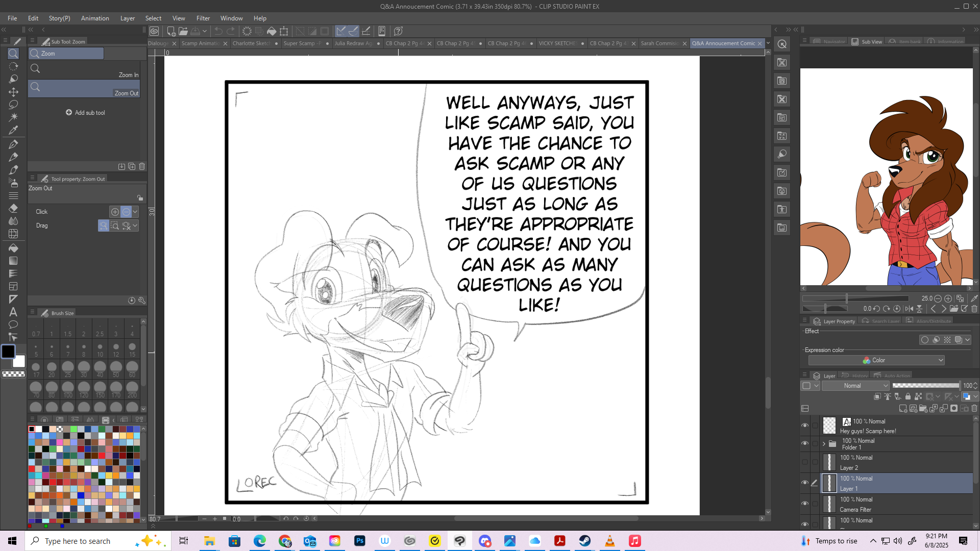Image resolution: width=980 pixels, height=551 pixels.
Task: Hide the Camera Filter layer
Action: coord(805,504)
